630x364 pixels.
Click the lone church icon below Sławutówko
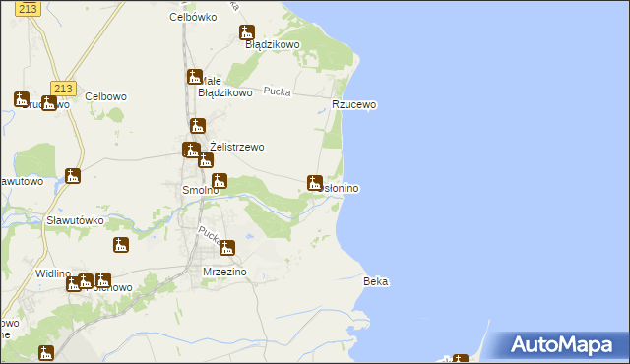tap(121, 245)
